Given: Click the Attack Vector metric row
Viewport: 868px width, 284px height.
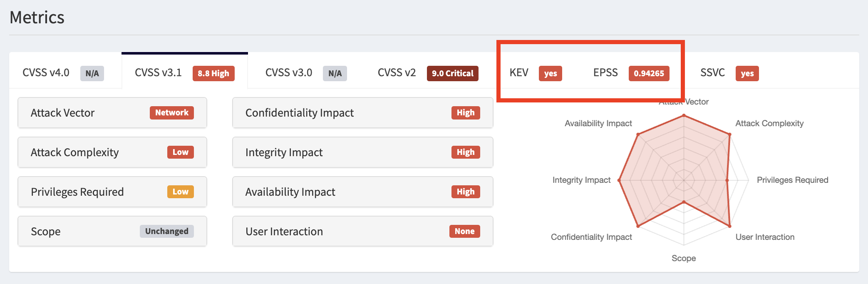Looking at the screenshot, I should 83,113.
